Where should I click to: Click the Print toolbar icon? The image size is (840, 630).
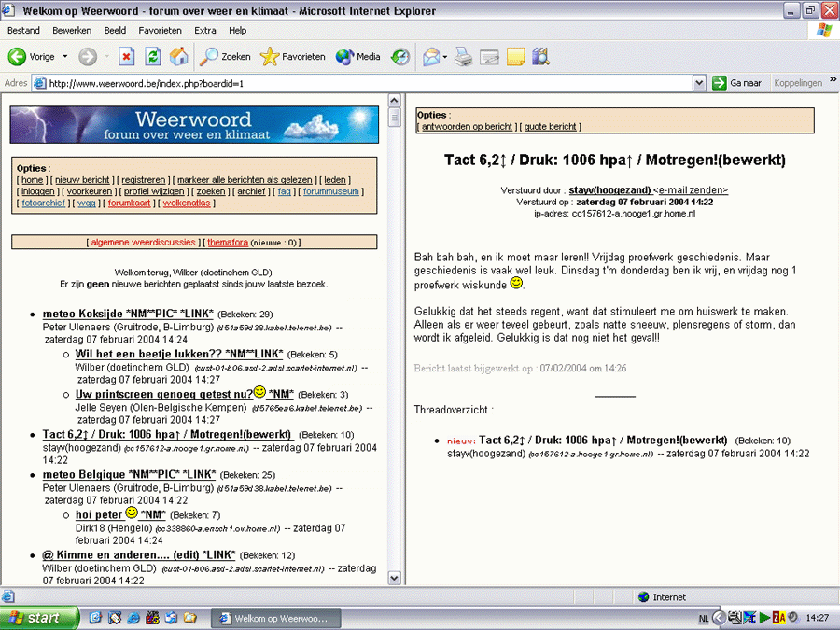(463, 57)
